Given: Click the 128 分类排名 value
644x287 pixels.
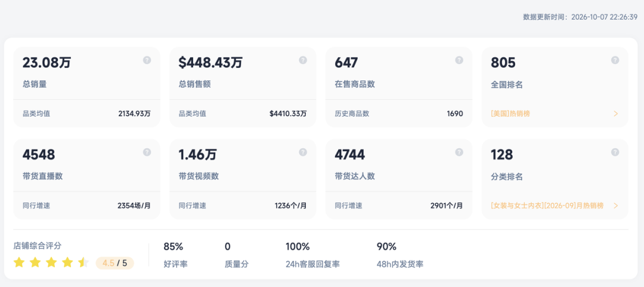Looking at the screenshot, I should (x=502, y=155).
